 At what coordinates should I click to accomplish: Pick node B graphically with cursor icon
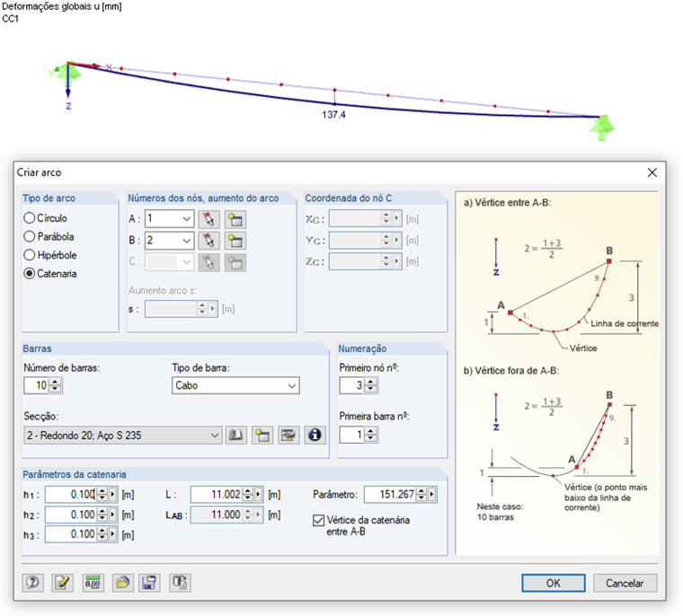coord(208,241)
